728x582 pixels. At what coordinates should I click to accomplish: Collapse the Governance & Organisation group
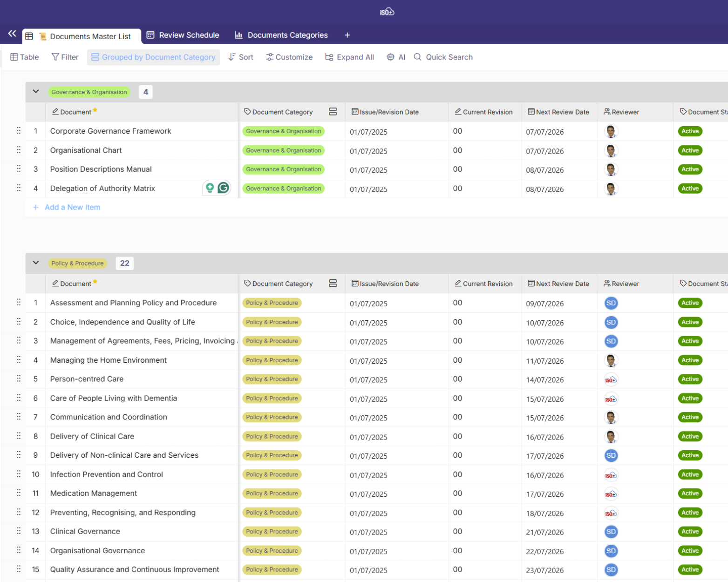click(x=36, y=92)
